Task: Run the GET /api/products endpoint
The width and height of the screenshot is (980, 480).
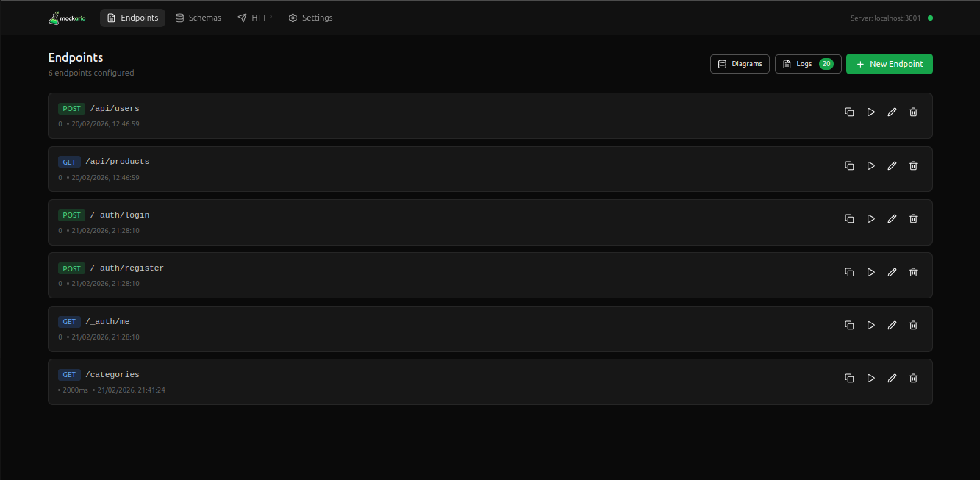Action: pyautogui.click(x=870, y=166)
